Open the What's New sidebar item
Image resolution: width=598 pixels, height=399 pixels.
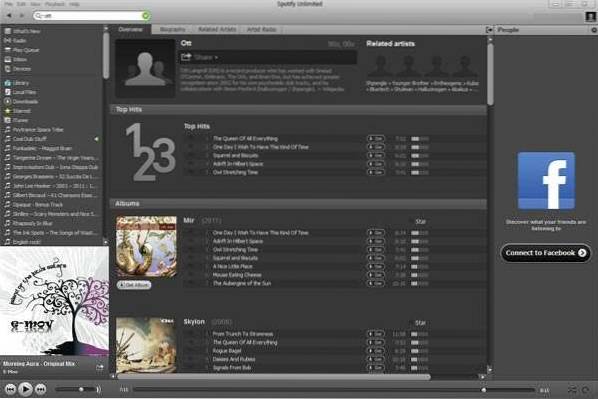(27, 31)
